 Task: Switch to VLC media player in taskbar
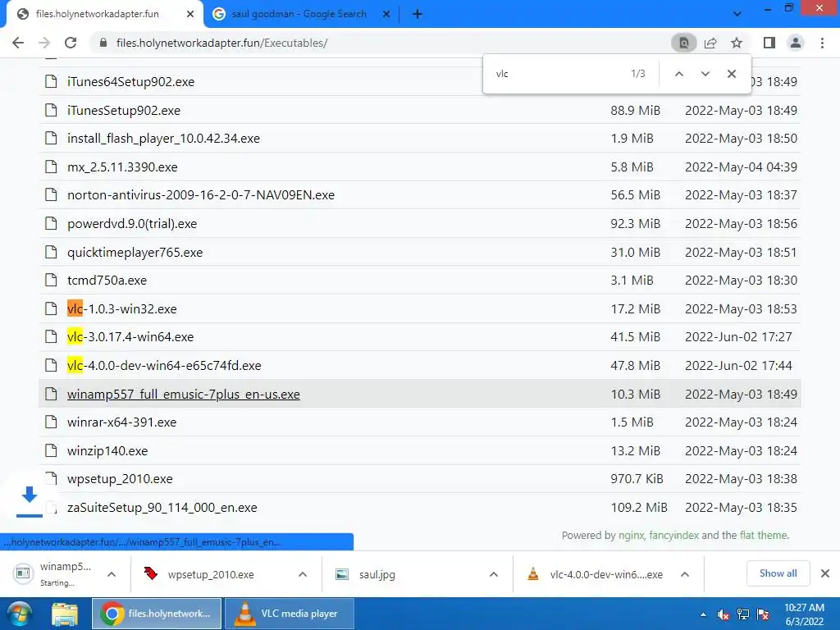290,614
